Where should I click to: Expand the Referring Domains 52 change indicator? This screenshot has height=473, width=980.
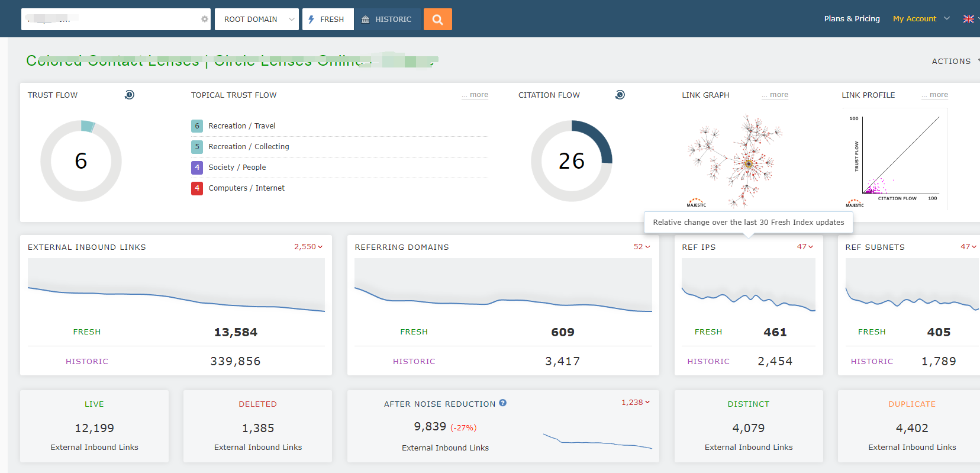[x=641, y=247]
